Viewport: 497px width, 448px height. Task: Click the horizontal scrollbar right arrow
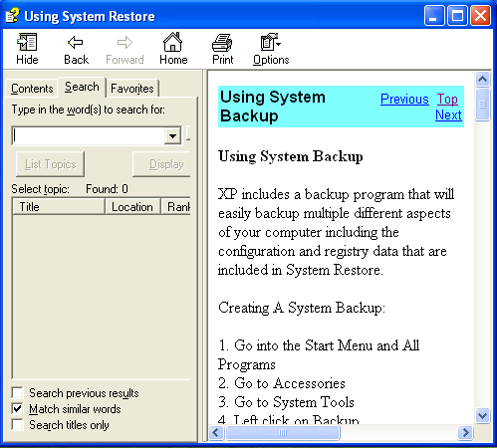tap(465, 432)
